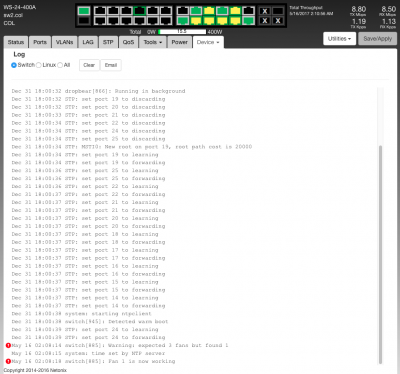Screen dimensions: 400x374
Task: Select the All log radio button
Action: click(x=60, y=65)
